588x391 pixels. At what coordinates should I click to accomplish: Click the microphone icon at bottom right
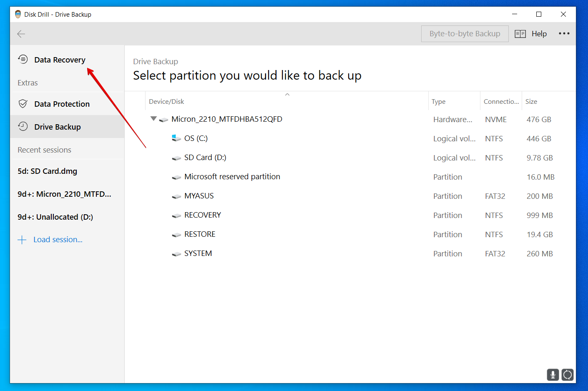(x=553, y=375)
